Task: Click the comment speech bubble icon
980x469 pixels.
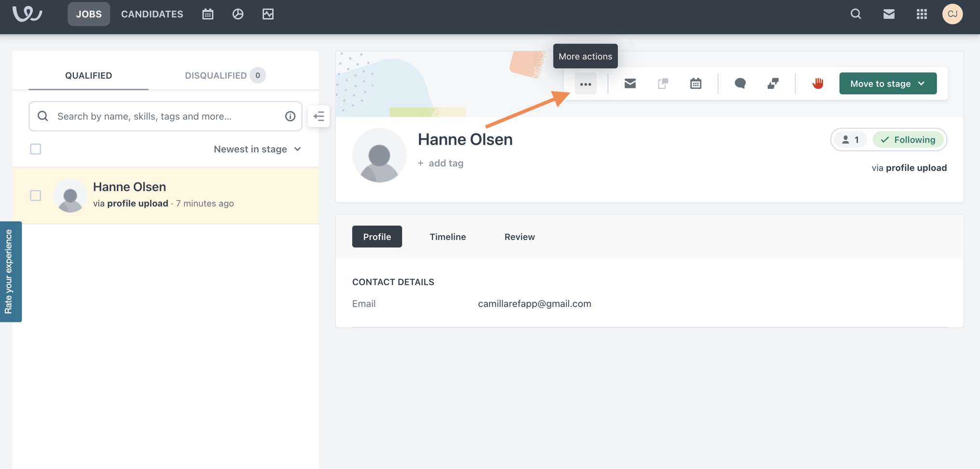Action: pyautogui.click(x=740, y=83)
